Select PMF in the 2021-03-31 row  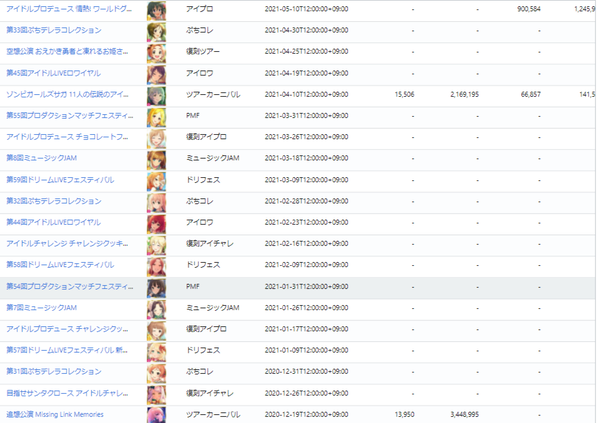click(193, 116)
